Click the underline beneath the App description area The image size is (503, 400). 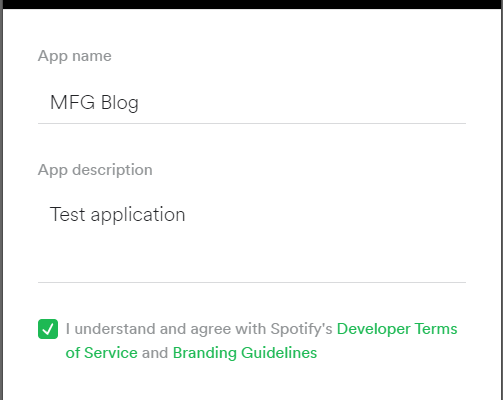coord(252,282)
